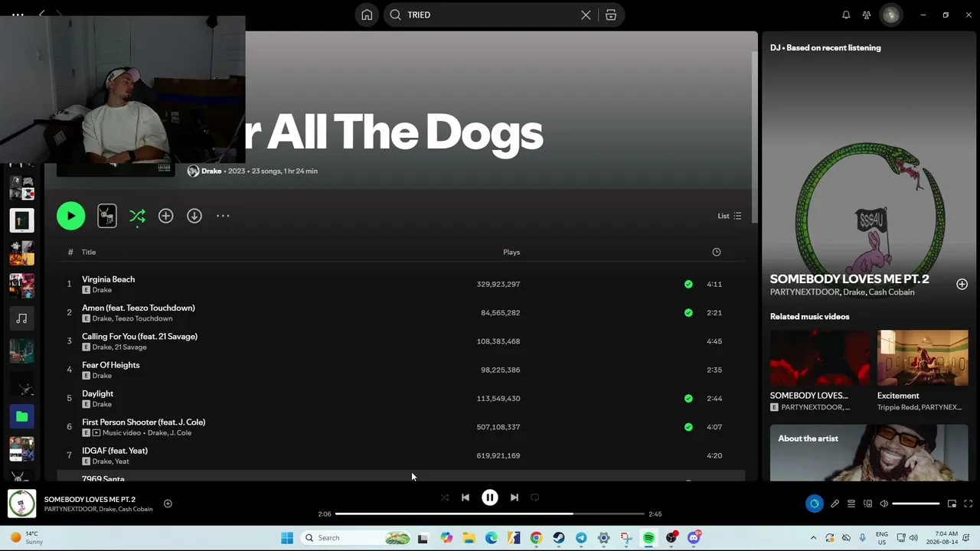Screen dimensions: 980x551
Task: Open the three-dot app menu at top left
Action: click(x=17, y=15)
